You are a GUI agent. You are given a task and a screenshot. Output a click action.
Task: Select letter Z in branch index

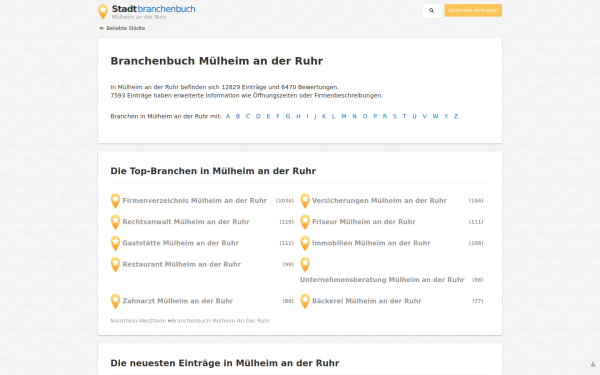pos(456,116)
